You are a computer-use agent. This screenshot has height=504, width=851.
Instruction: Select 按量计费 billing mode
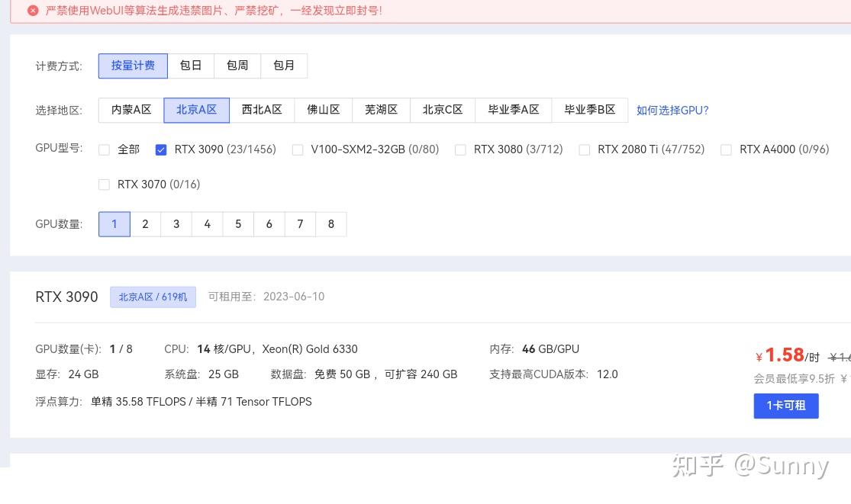(x=133, y=66)
